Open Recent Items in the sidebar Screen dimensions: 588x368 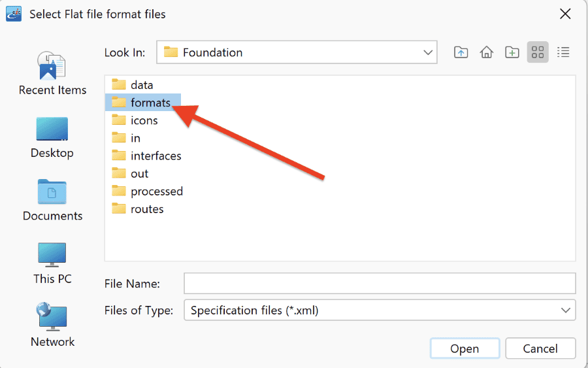point(52,74)
